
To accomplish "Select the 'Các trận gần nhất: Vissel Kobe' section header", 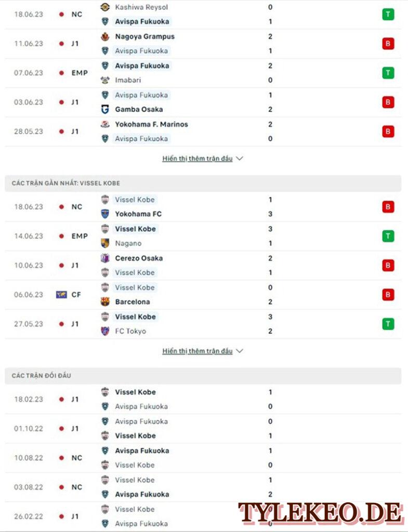I will coord(203,183).
